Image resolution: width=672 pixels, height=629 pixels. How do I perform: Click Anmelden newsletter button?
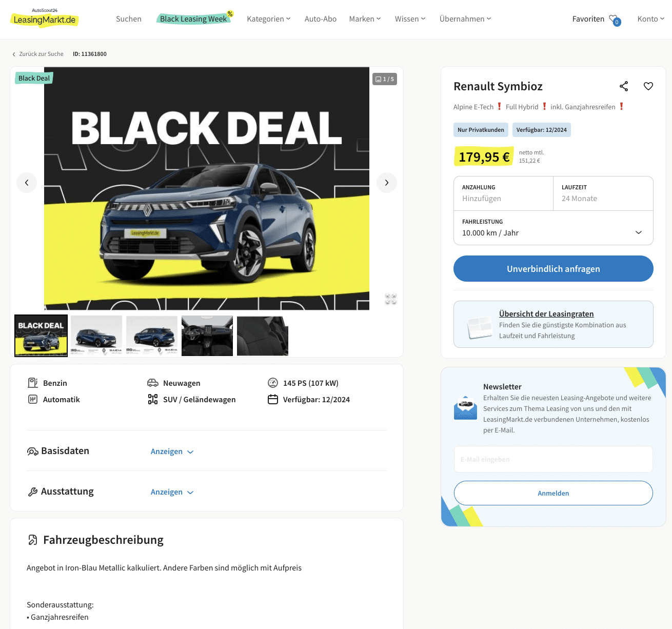[x=554, y=493]
